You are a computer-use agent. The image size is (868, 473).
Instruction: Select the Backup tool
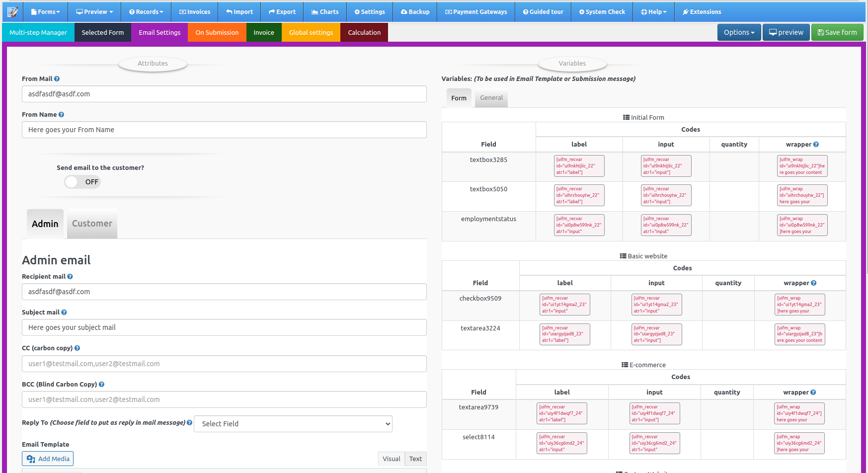[415, 11]
